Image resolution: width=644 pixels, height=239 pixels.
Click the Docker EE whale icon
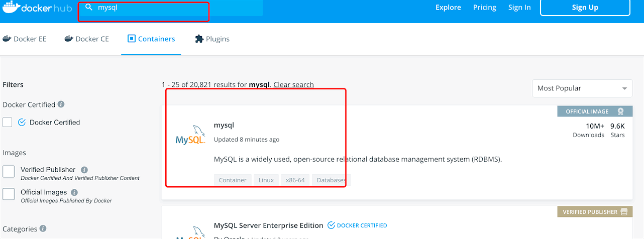(x=7, y=39)
